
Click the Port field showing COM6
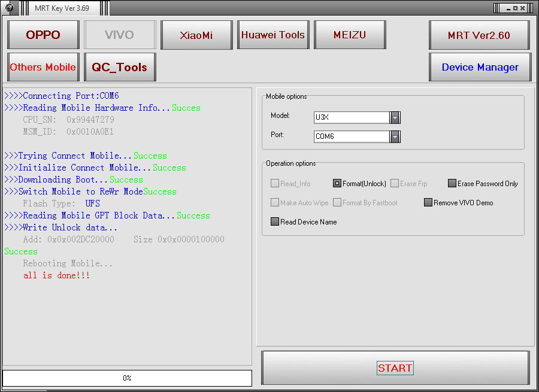352,136
